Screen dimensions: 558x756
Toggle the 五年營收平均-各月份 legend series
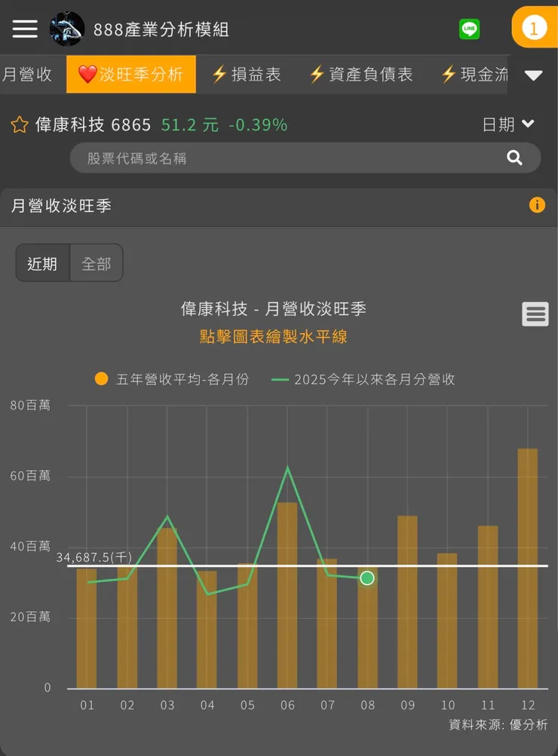pos(172,379)
